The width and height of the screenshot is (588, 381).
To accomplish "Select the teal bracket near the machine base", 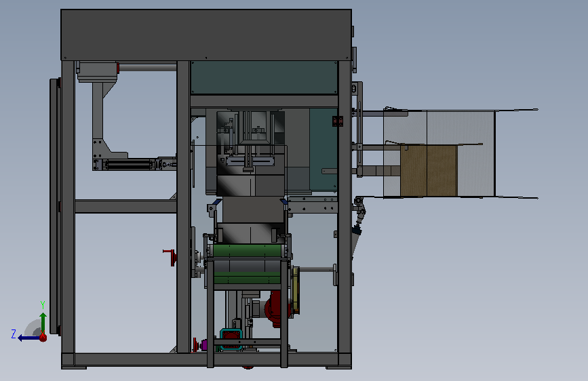I will [231, 339].
